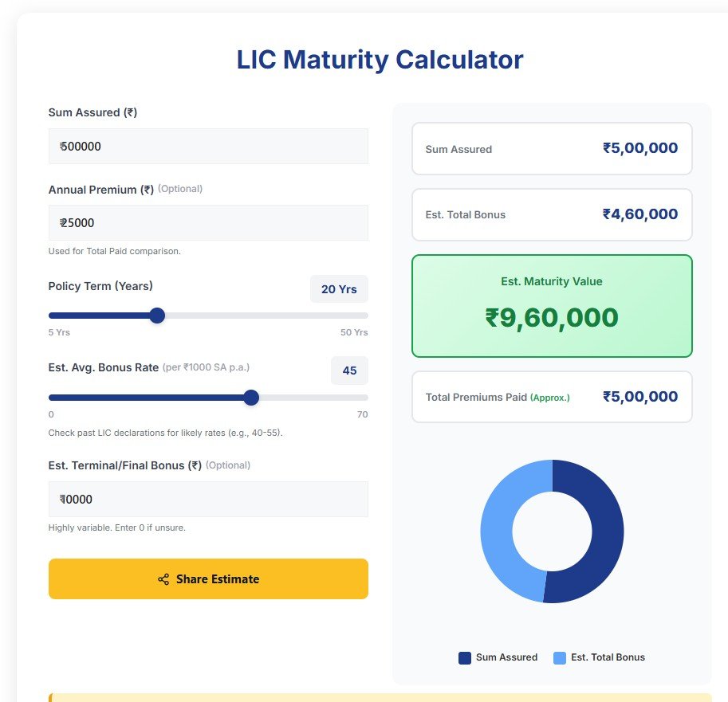Click the Est. Maturity Value green card
The width and height of the screenshot is (728, 702).
(552, 305)
